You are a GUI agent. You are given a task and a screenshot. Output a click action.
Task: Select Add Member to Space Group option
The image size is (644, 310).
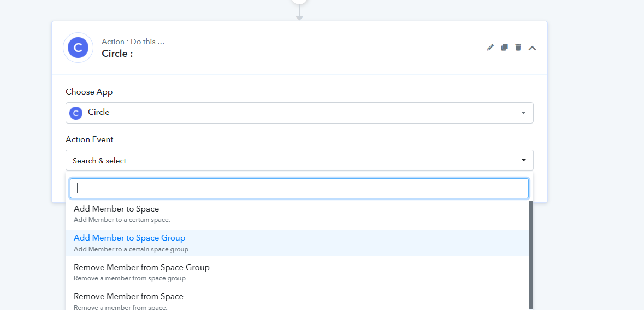click(297, 243)
